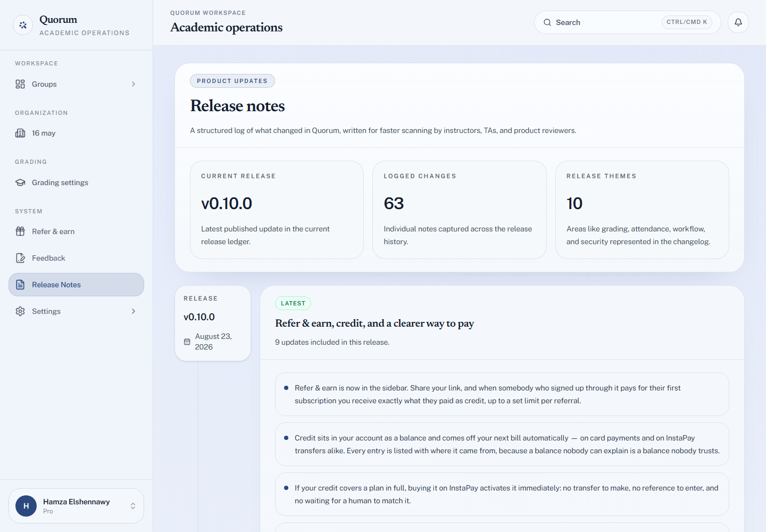Click the Logged Changes 63 card
Viewport: 766px width, 532px height.
[460, 210]
